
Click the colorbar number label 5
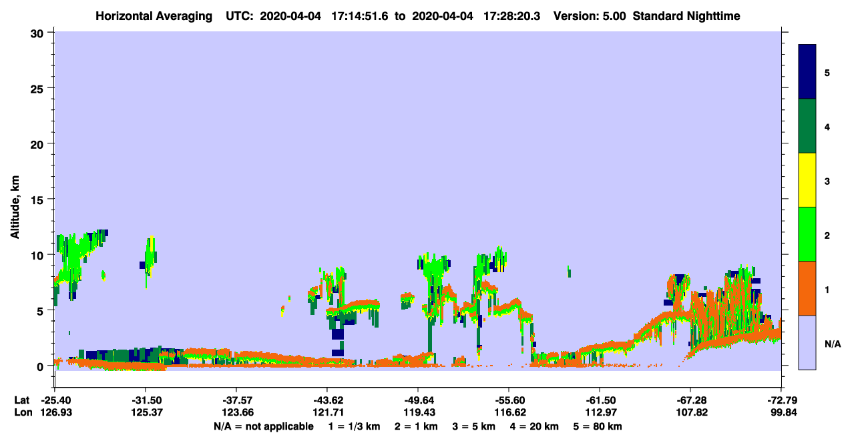pyautogui.click(x=827, y=72)
